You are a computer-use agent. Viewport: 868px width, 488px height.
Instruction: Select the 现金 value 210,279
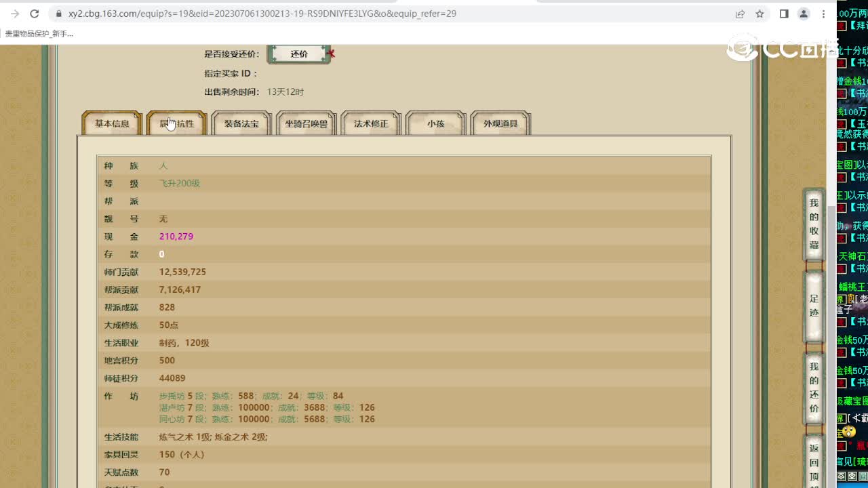[x=176, y=237]
